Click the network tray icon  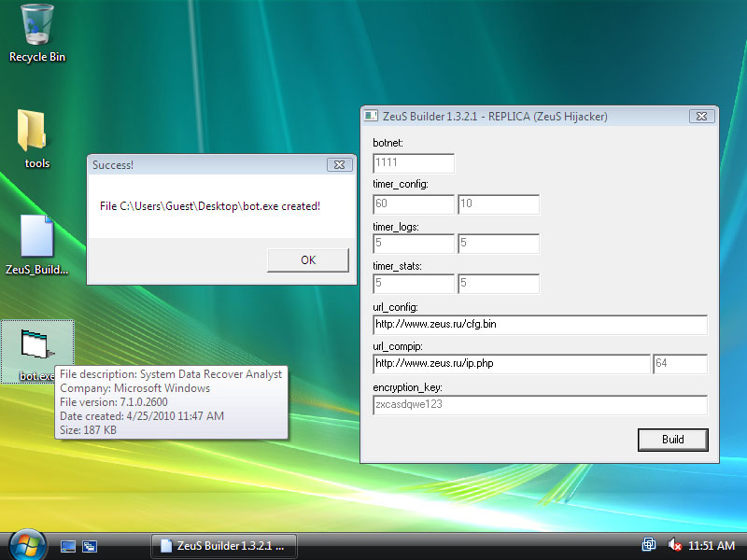649,545
